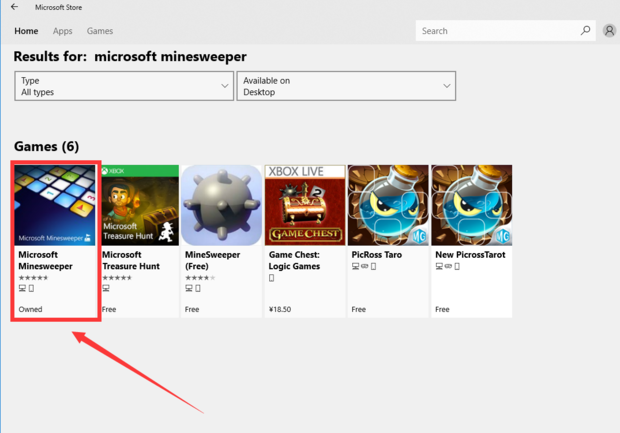Expand the Type filter dropdown
620x433 pixels.
pos(124,86)
